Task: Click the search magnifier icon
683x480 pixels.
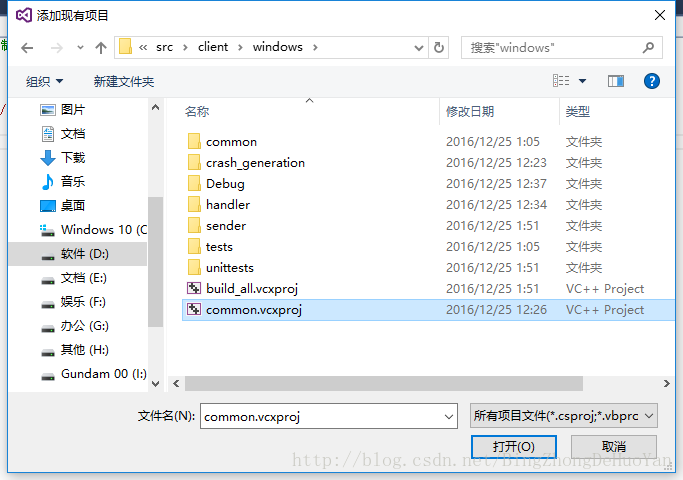Action: 648,47
